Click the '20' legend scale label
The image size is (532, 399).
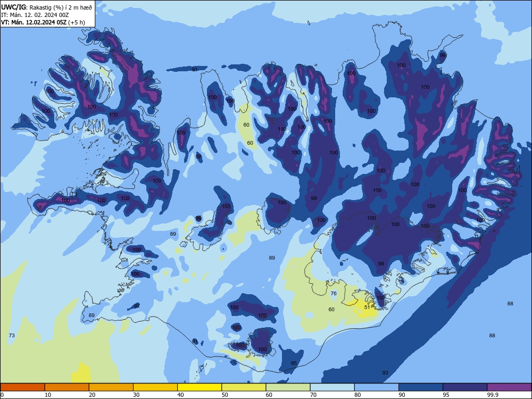pos(92,395)
